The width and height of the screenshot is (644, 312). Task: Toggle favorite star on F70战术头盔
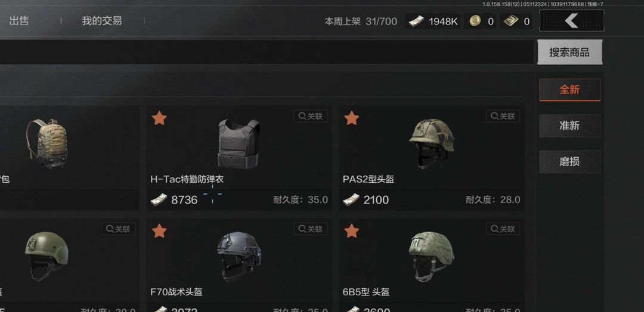point(159,231)
